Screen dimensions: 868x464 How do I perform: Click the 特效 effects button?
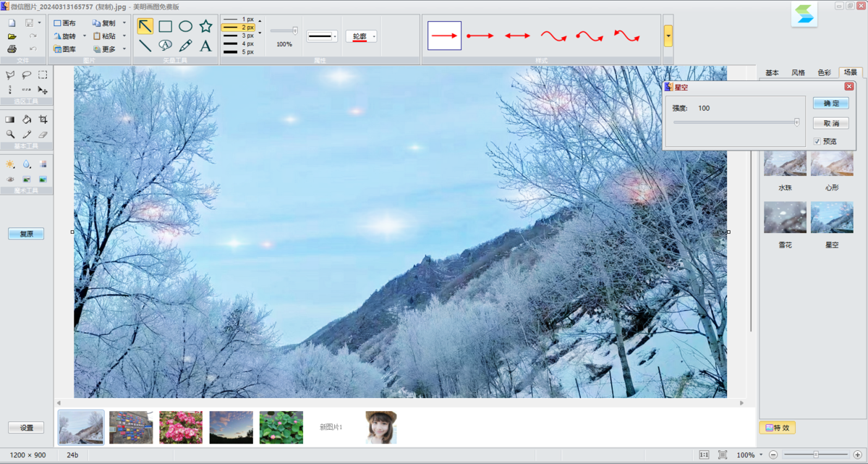778,428
